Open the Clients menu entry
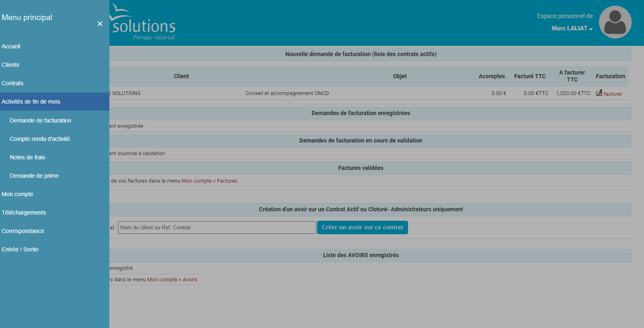Viewport: 644px width, 328px height. point(10,65)
